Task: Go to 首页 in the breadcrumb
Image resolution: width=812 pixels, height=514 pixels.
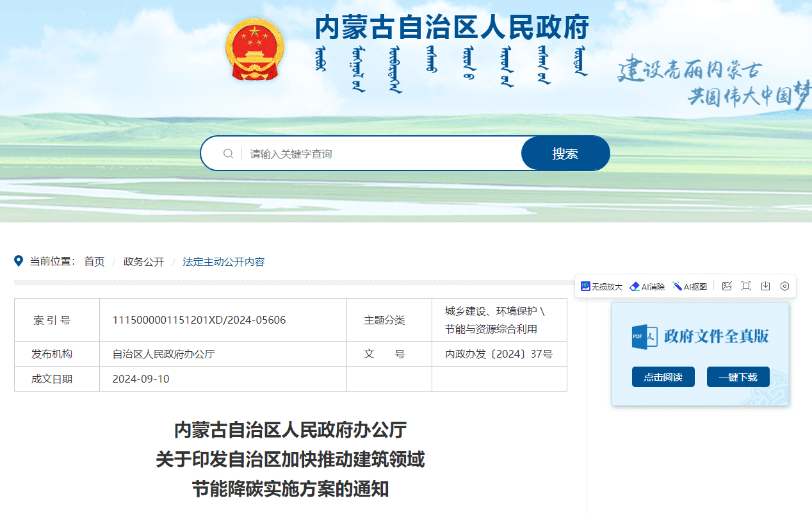Action: pyautogui.click(x=94, y=261)
